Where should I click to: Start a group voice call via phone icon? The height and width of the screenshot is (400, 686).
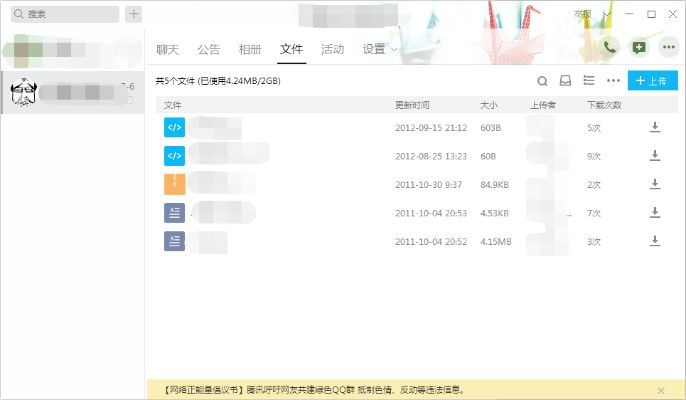pyautogui.click(x=610, y=46)
